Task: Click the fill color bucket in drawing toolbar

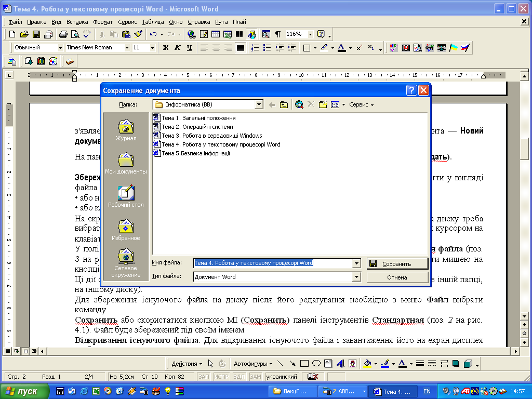Action: 367,364
